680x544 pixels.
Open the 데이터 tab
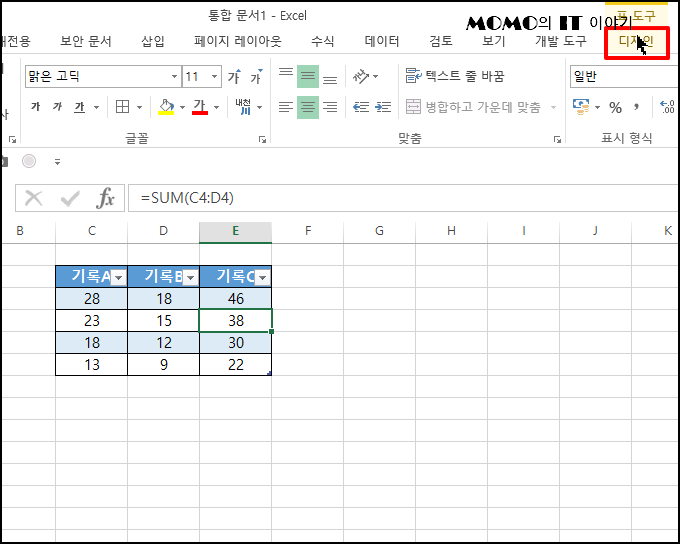[x=382, y=41]
